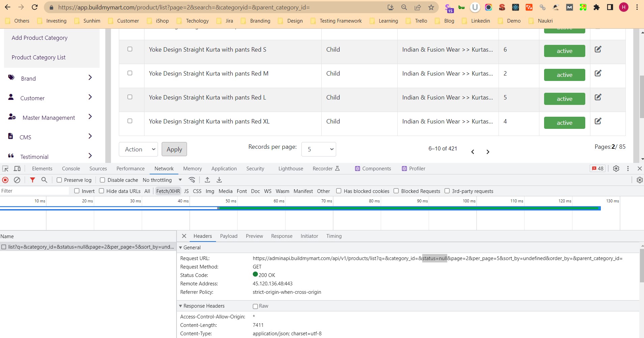Click the zoom magnifier icon in address bar
Screen dimensions: 644x338
coord(404,7)
